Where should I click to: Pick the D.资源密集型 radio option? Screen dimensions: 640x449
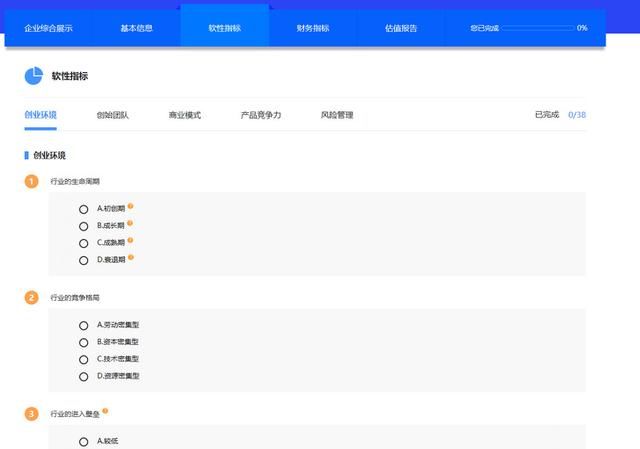(84, 376)
